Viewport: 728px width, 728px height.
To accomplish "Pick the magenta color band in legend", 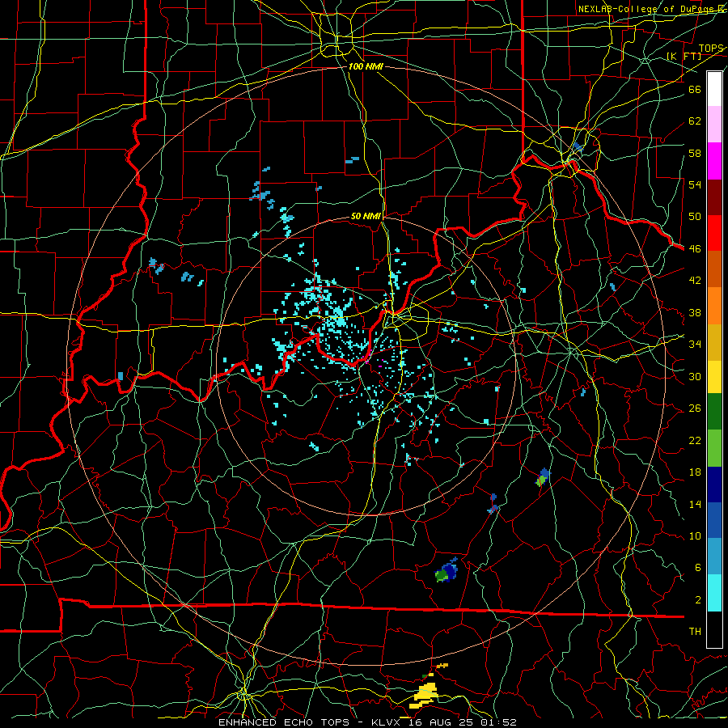I will [714, 161].
